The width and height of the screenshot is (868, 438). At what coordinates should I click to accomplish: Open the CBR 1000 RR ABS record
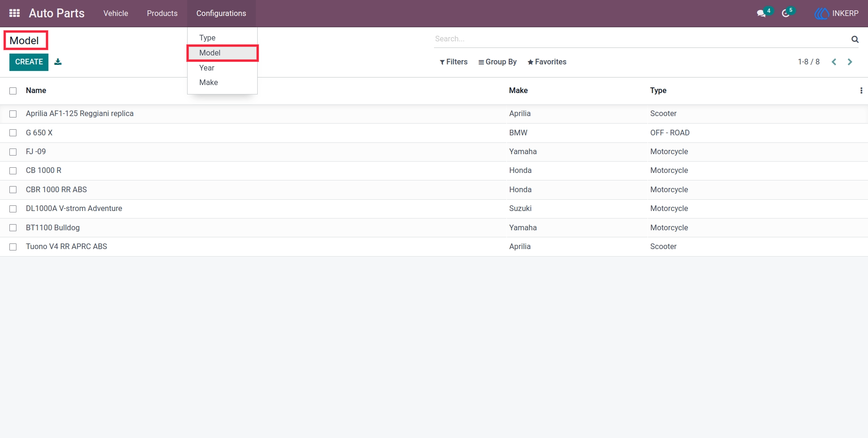56,190
